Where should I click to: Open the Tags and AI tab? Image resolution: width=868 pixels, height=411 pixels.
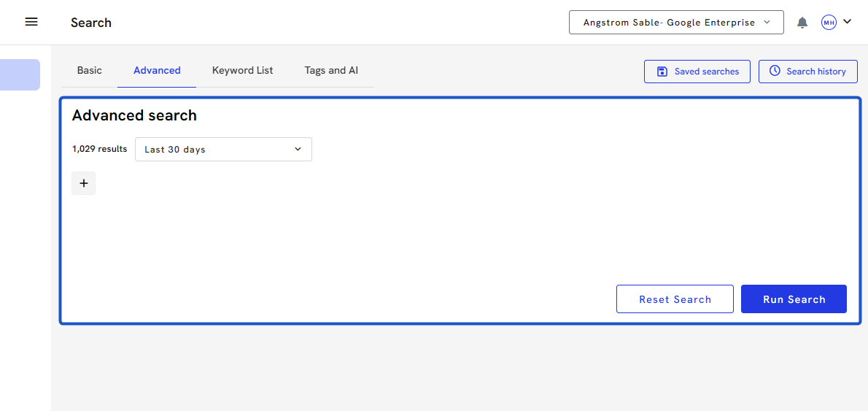click(x=331, y=71)
